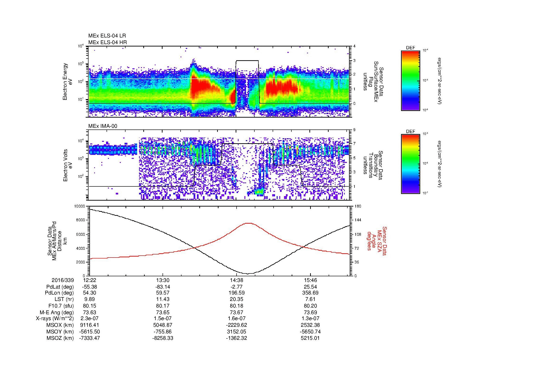
Task: Click the PdLon value '358.69'
Action: tap(310, 293)
